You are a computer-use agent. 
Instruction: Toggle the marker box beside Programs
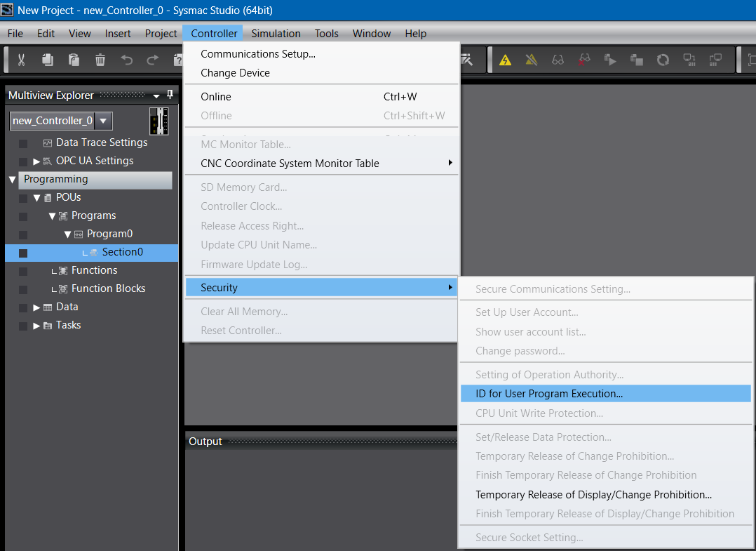pos(22,217)
